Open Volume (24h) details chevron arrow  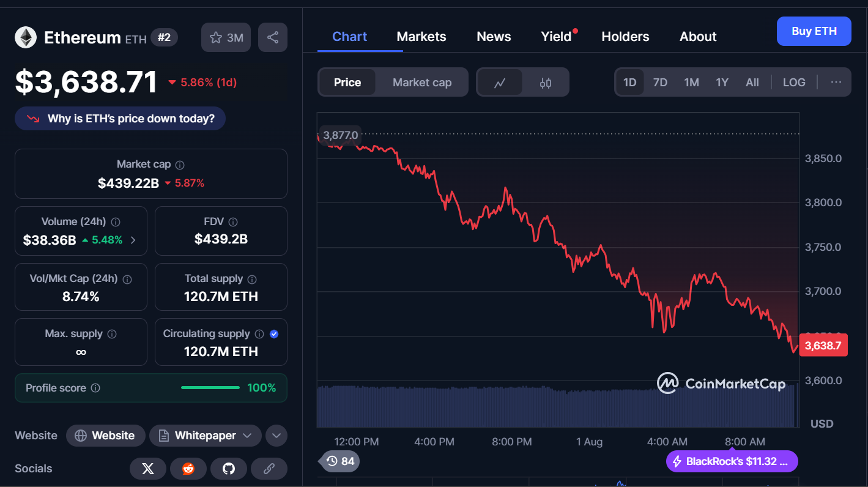click(x=133, y=240)
